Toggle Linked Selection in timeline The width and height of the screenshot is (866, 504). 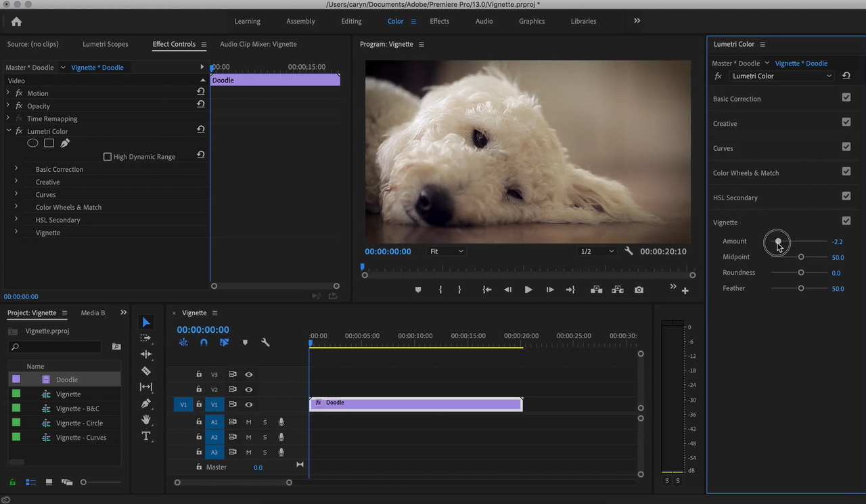coord(224,342)
